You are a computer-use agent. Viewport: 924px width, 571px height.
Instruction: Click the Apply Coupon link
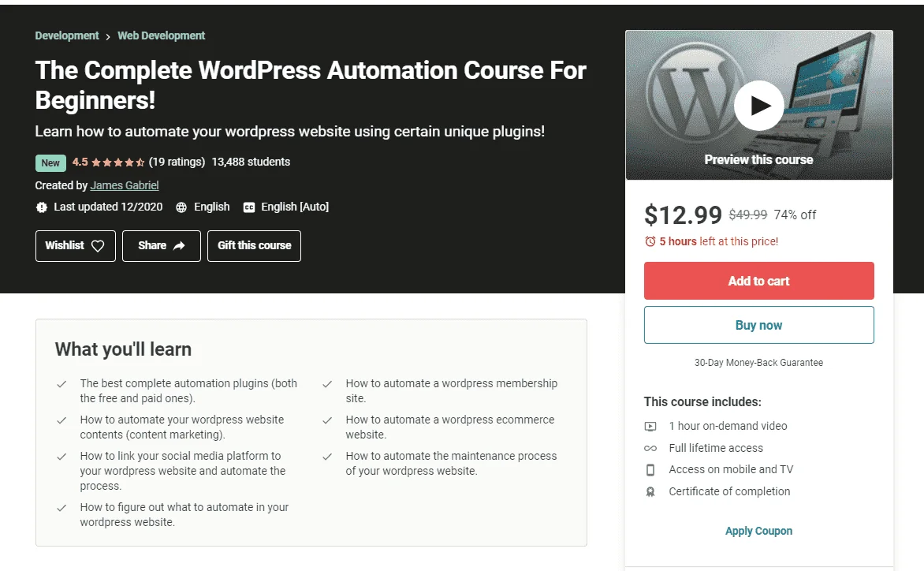pyautogui.click(x=758, y=530)
